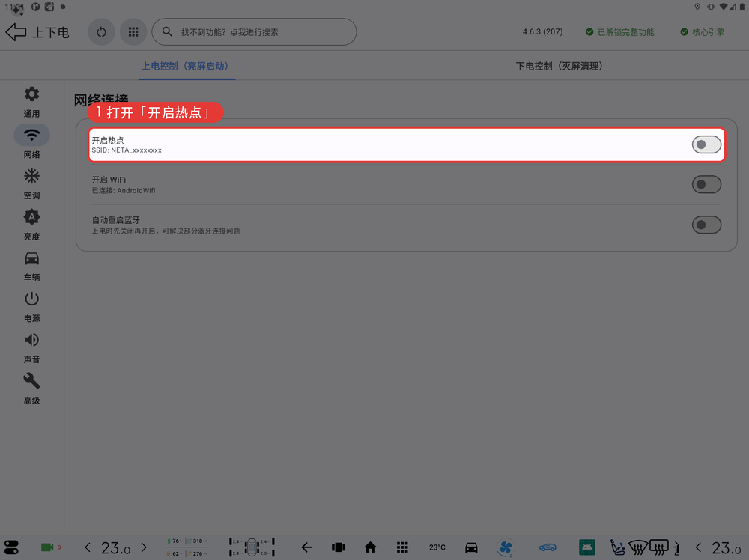Click the circular refresh button
749x560 pixels.
point(101,32)
